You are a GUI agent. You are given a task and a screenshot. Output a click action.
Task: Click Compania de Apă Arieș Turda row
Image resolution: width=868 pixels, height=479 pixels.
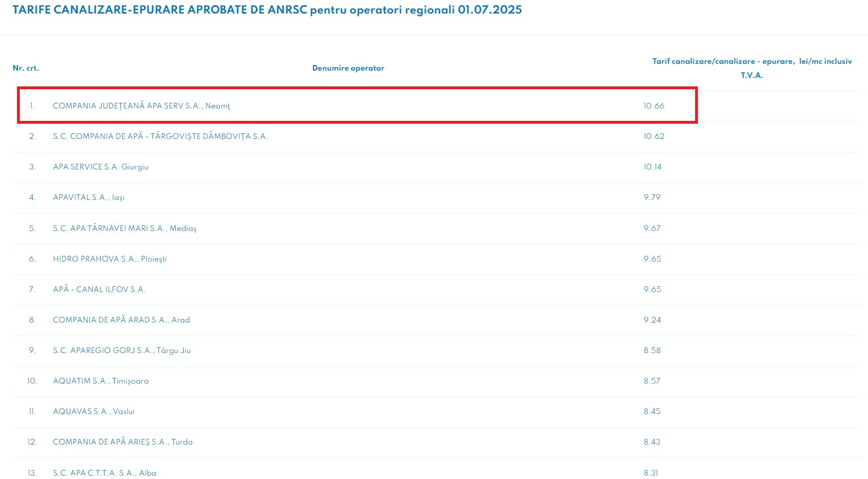click(x=123, y=442)
